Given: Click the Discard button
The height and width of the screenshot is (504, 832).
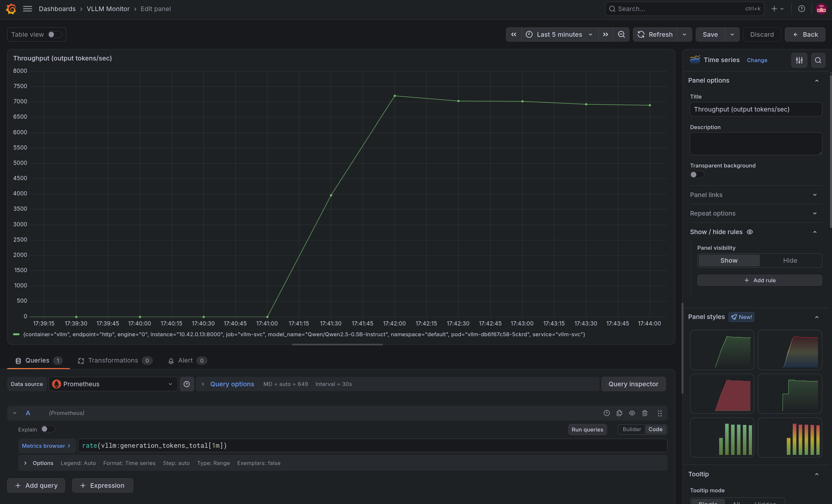Looking at the screenshot, I should [x=762, y=34].
